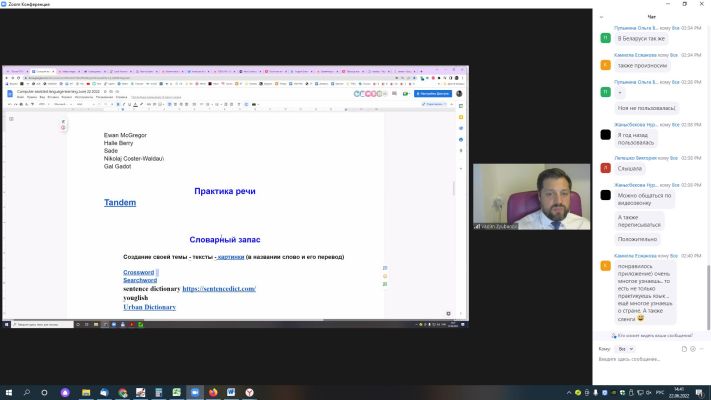Open the emoji picker in chat
Screen dimensions: 711x400
693,349
